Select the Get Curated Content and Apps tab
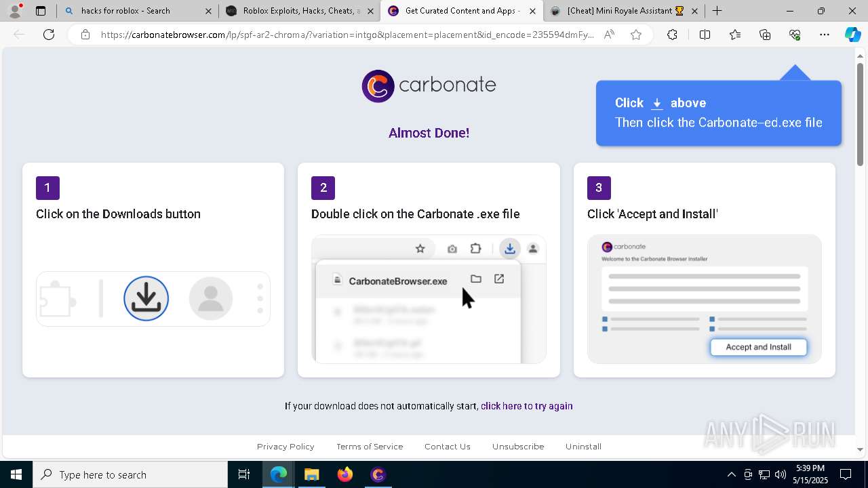This screenshot has width=868, height=488. (x=462, y=11)
